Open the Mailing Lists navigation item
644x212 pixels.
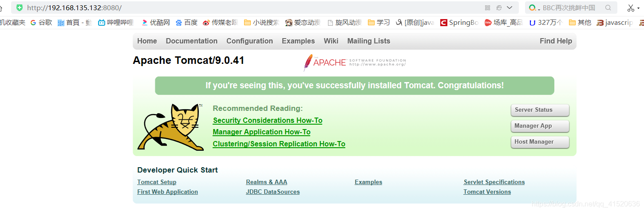[369, 41]
